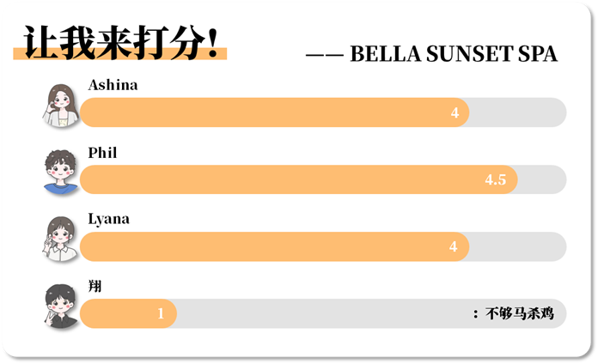
Task: Click the Phil name label
Action: 102,153
